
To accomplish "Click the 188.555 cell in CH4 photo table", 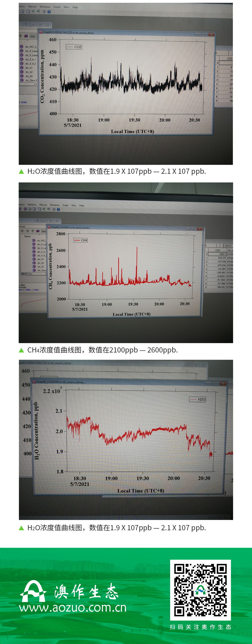I will pyautogui.click(x=217, y=287).
